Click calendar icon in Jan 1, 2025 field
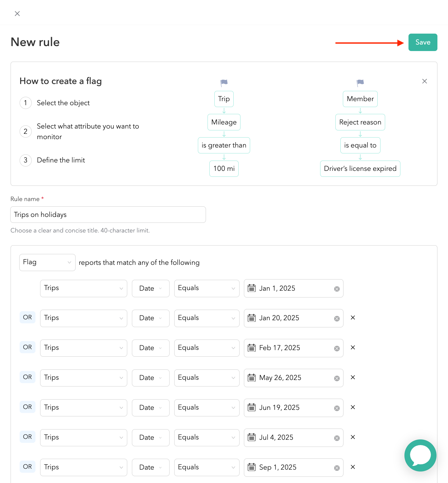 pos(251,288)
